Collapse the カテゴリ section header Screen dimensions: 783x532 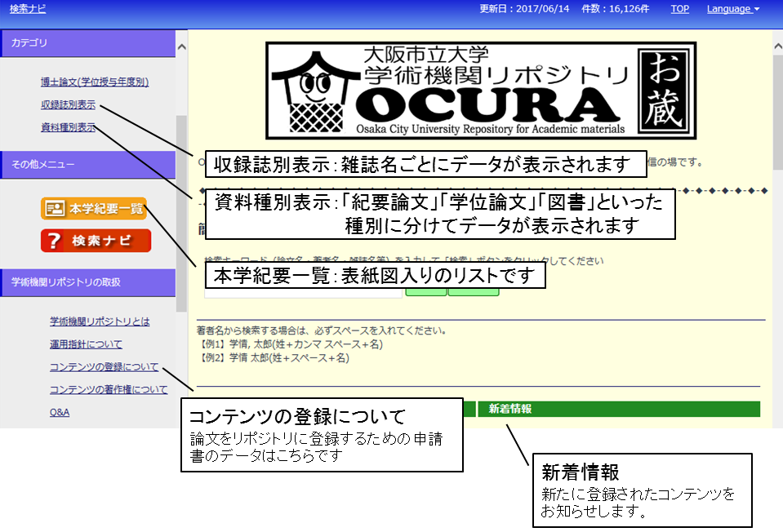(87, 43)
